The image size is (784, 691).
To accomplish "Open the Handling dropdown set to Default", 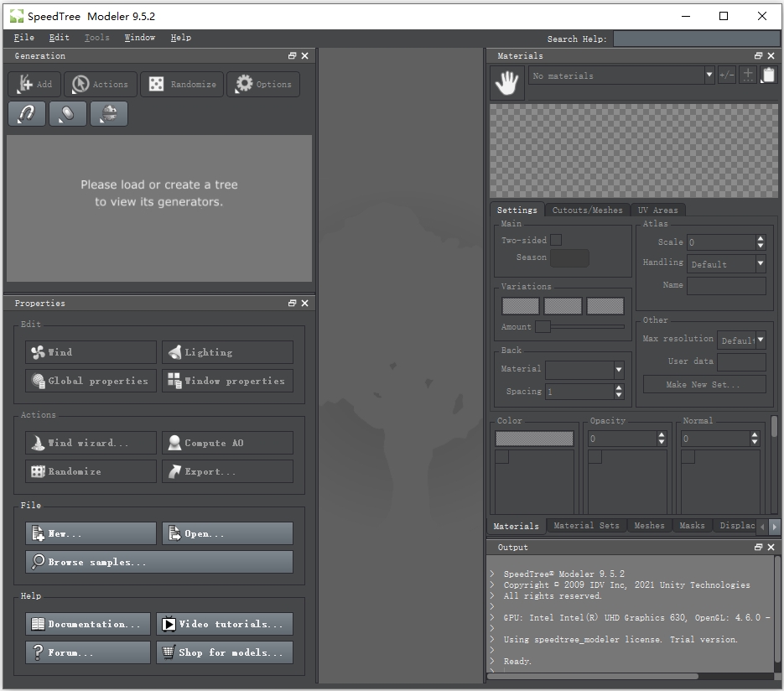I will 726,263.
